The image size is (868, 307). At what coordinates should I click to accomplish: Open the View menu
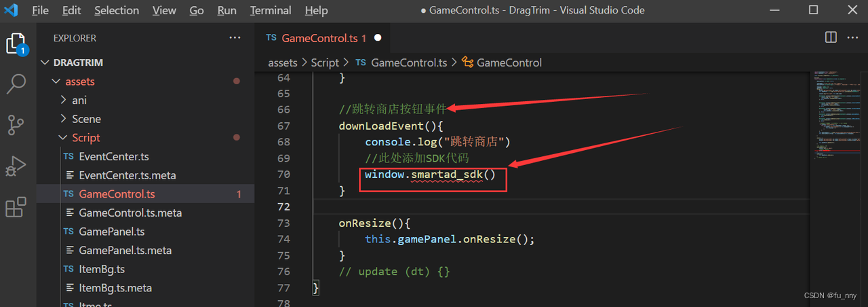(164, 10)
